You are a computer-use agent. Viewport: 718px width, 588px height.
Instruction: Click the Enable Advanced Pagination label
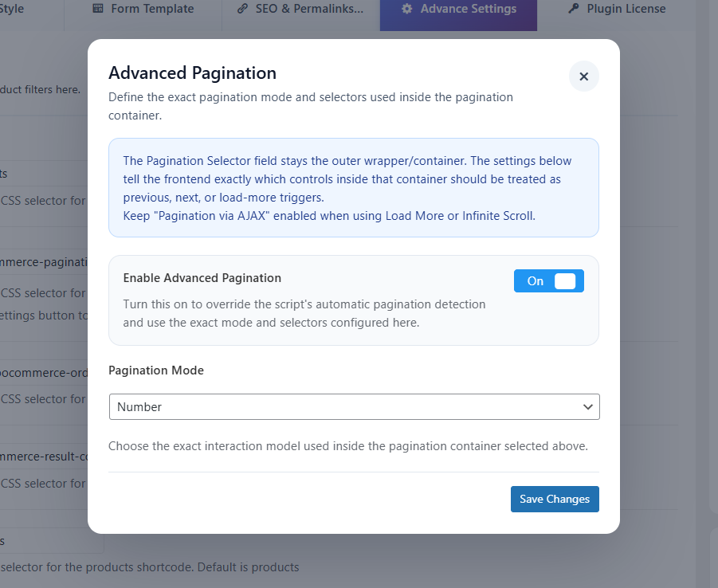[202, 278]
